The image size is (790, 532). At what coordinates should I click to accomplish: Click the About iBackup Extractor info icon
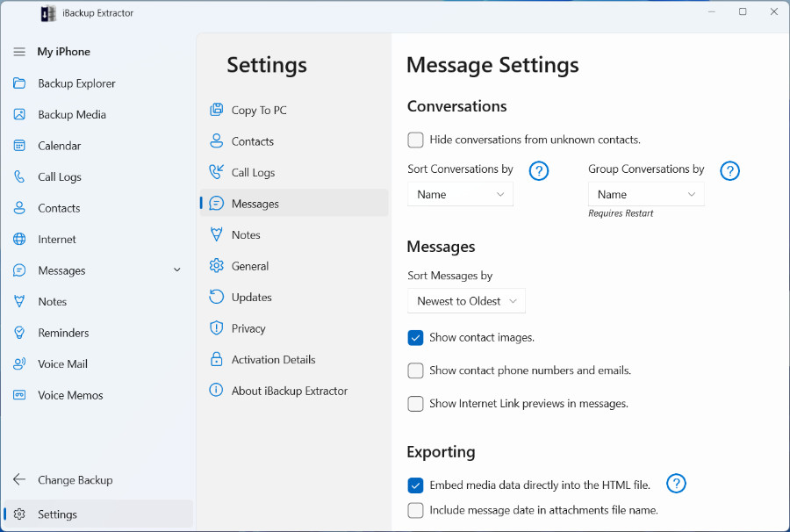point(216,391)
